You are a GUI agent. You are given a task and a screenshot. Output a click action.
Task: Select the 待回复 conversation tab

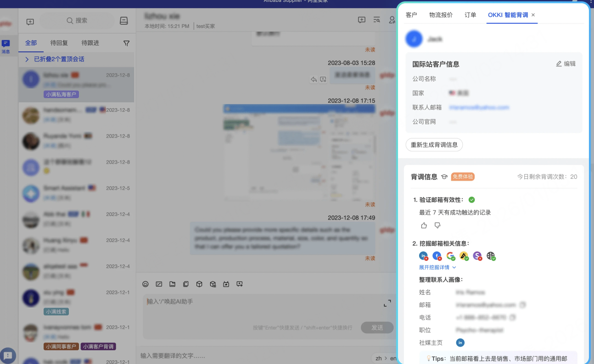pos(59,43)
